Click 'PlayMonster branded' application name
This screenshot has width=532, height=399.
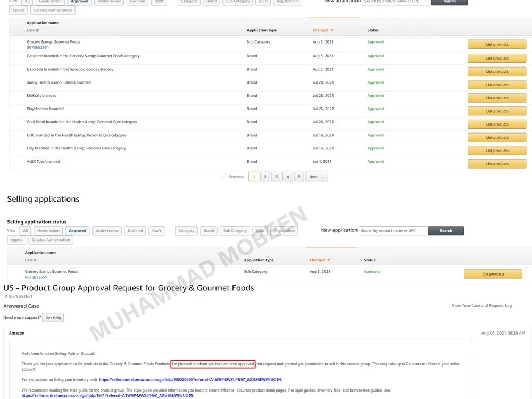pyautogui.click(x=45, y=109)
